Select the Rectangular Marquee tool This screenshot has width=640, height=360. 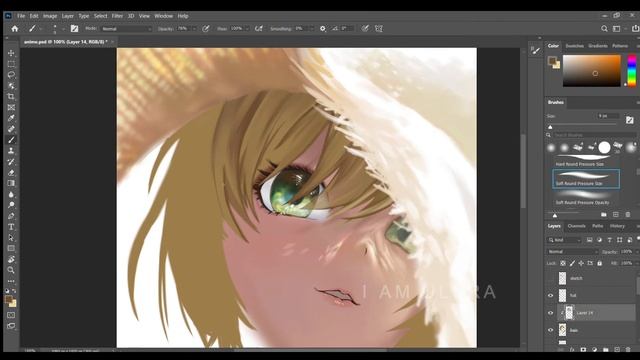[x=11, y=64]
